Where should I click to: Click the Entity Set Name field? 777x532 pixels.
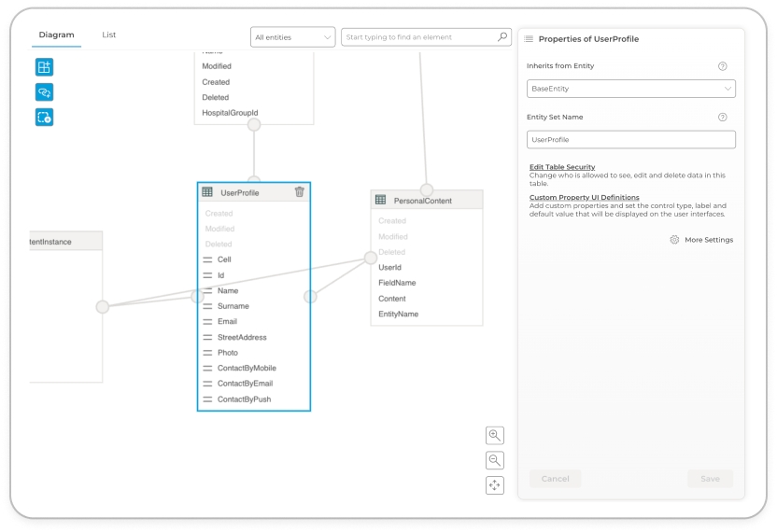coord(630,140)
